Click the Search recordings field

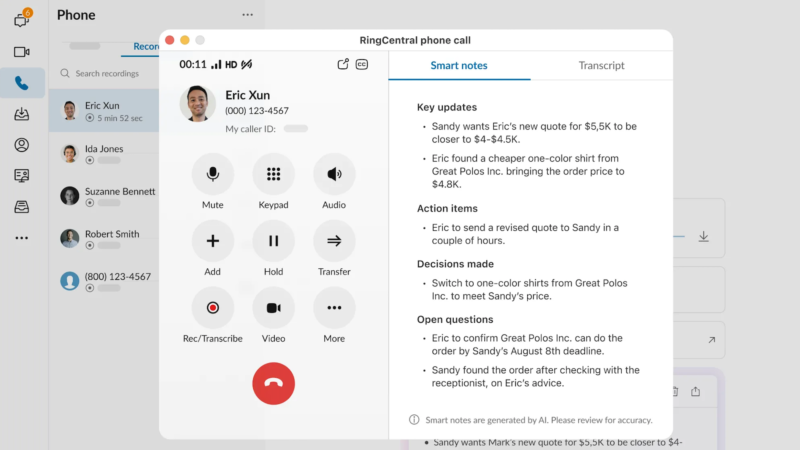pos(109,73)
